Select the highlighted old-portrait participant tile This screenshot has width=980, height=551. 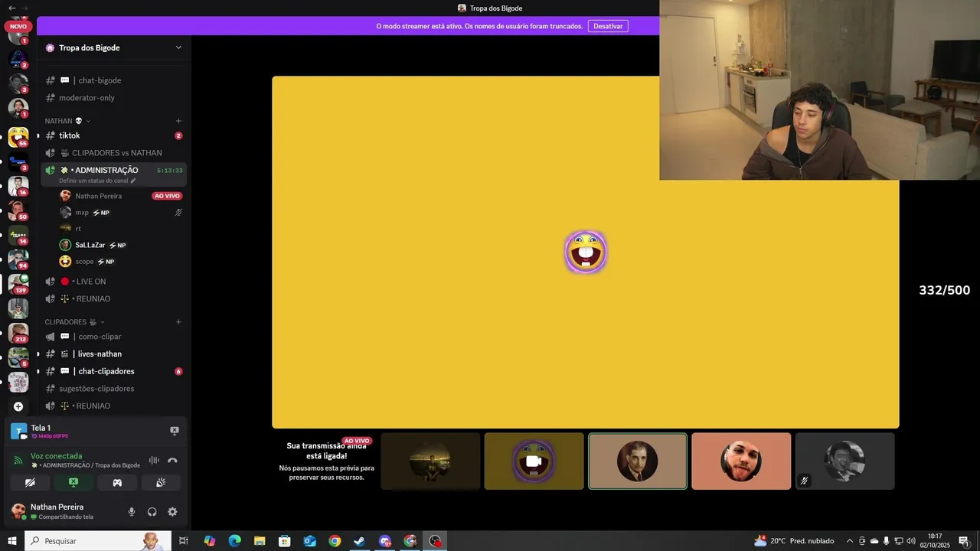click(638, 461)
